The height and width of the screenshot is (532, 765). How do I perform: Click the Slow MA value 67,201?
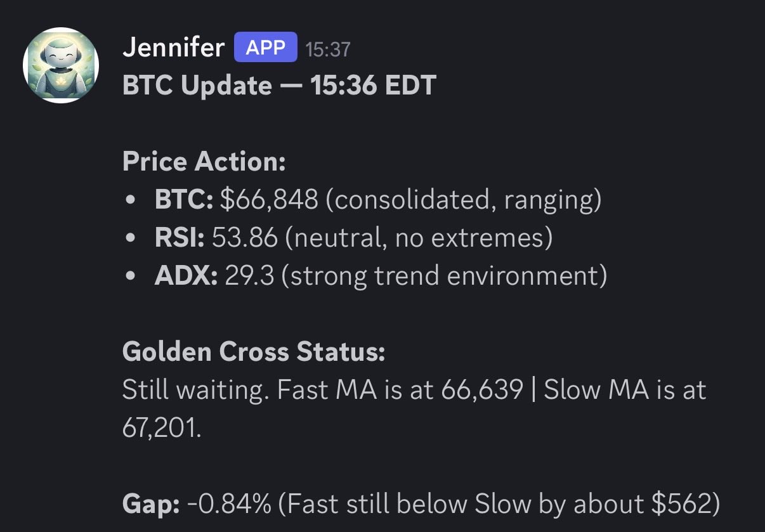(160, 428)
